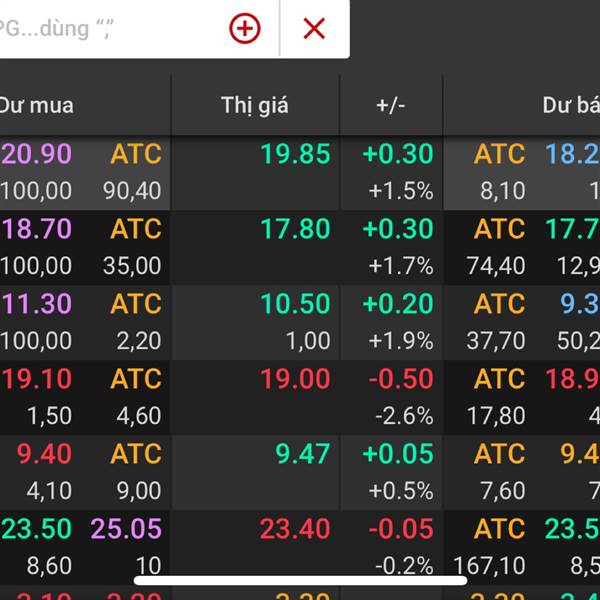600x600 pixels.
Task: Tap ask volume 17,80
Action: pos(496,416)
